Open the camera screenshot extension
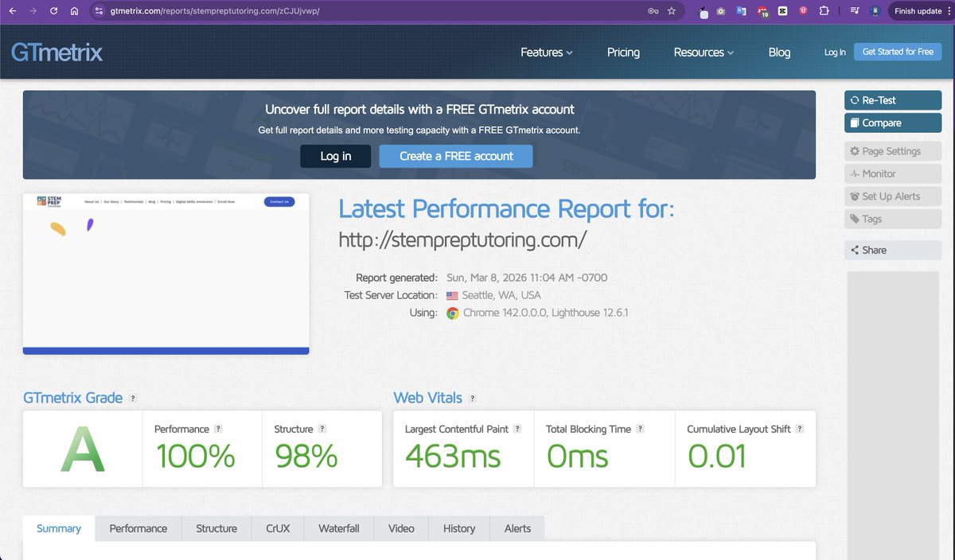955x560 pixels. [721, 11]
